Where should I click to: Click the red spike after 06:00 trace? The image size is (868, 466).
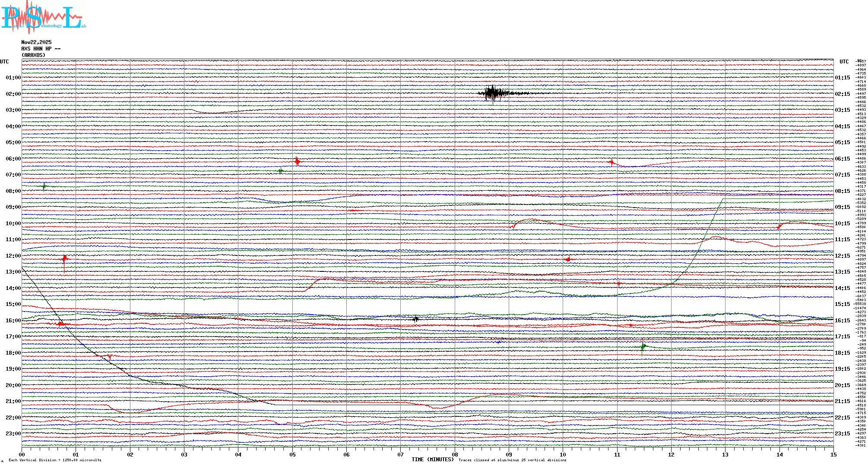[x=297, y=161]
